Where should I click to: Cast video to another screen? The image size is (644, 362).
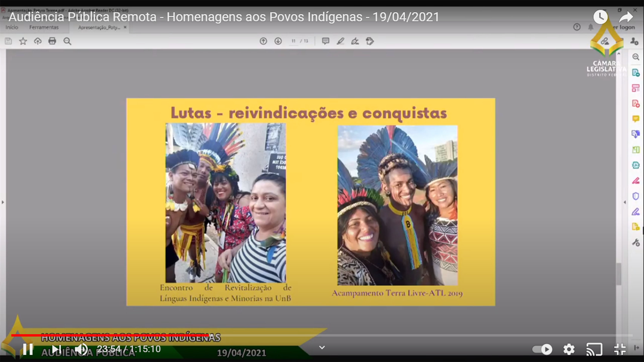[x=594, y=349]
